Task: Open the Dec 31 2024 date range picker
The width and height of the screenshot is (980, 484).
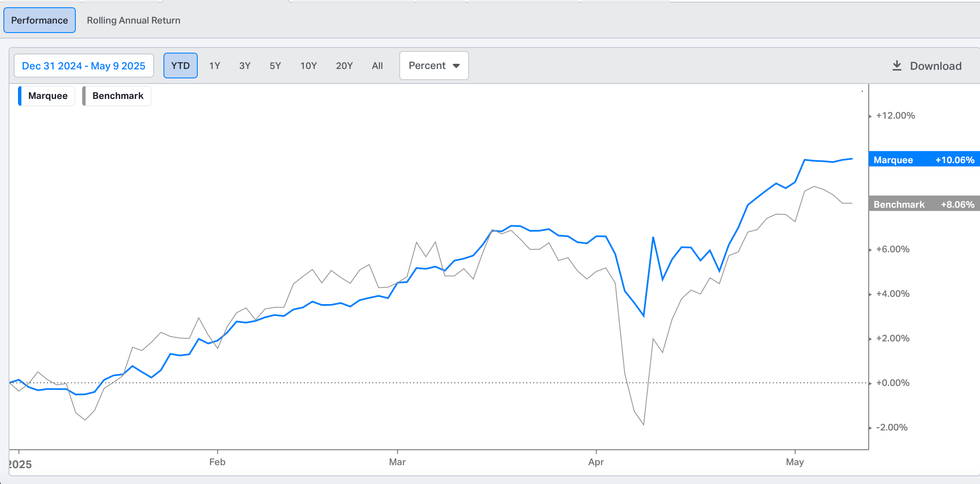Action: 84,66
